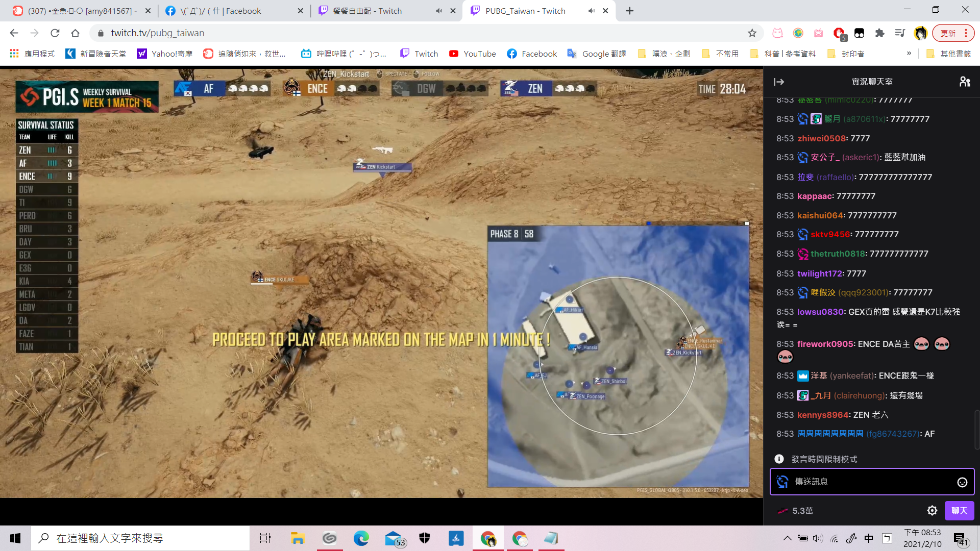The image size is (980, 551).
Task: Open Windows Security shield on taskbar
Action: 425,538
